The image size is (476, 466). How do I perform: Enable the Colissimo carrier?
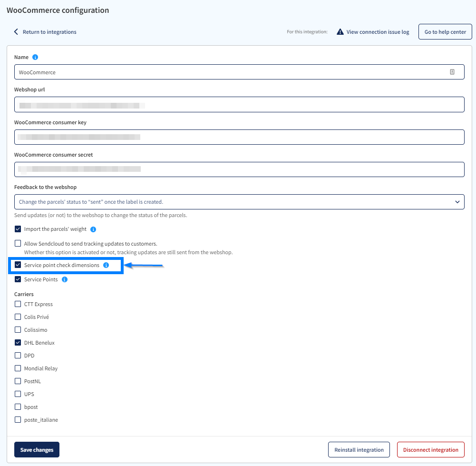[18, 329]
